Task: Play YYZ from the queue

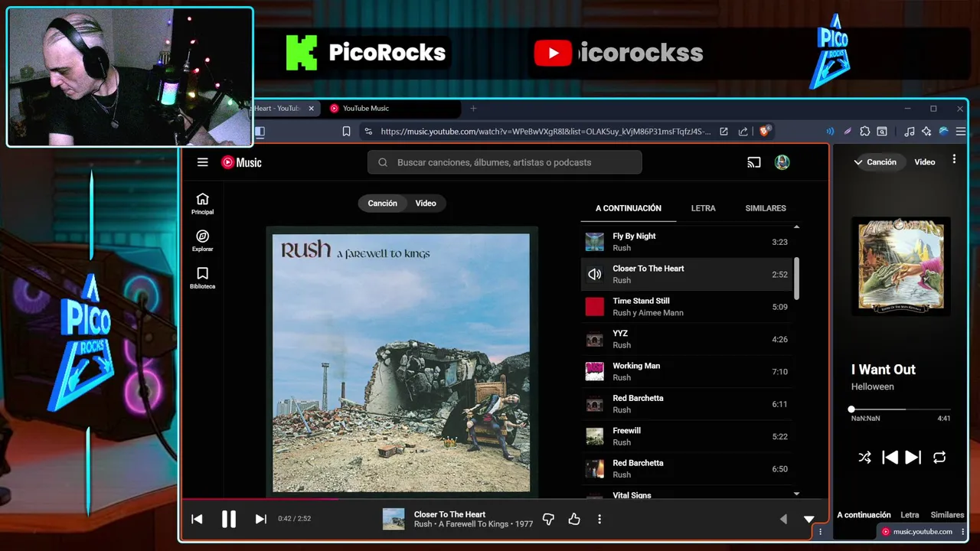Action: 686,339
